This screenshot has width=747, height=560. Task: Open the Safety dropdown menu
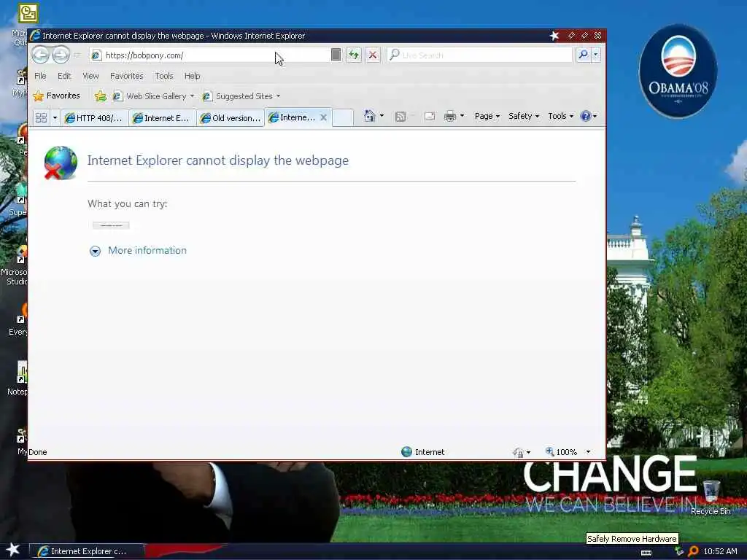pyautogui.click(x=524, y=116)
